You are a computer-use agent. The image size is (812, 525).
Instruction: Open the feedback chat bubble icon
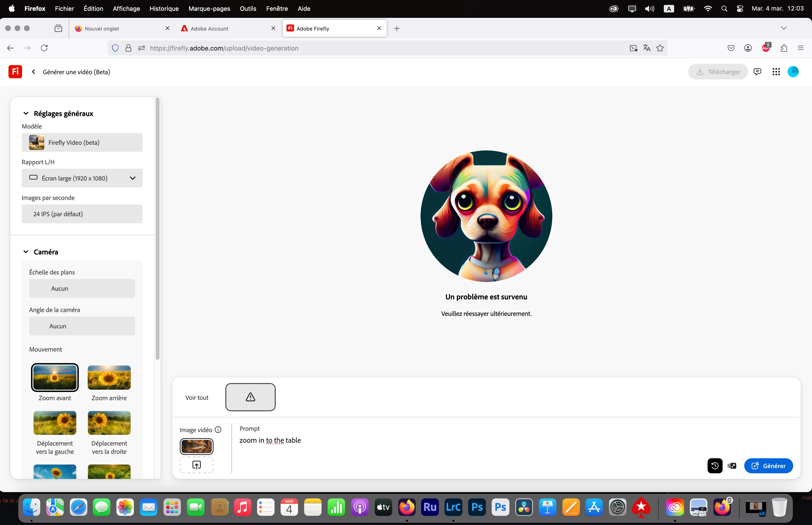coord(757,72)
